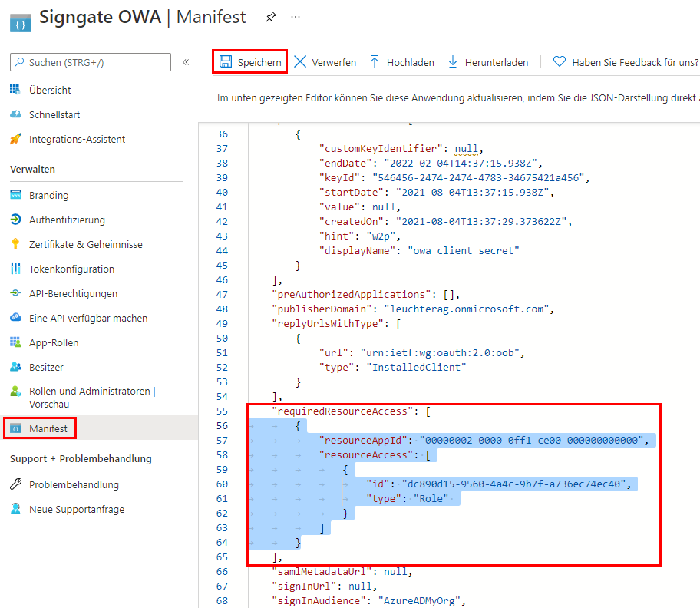Download the manifest via Herunterladen
This screenshot has height=608, width=700.
(488, 62)
